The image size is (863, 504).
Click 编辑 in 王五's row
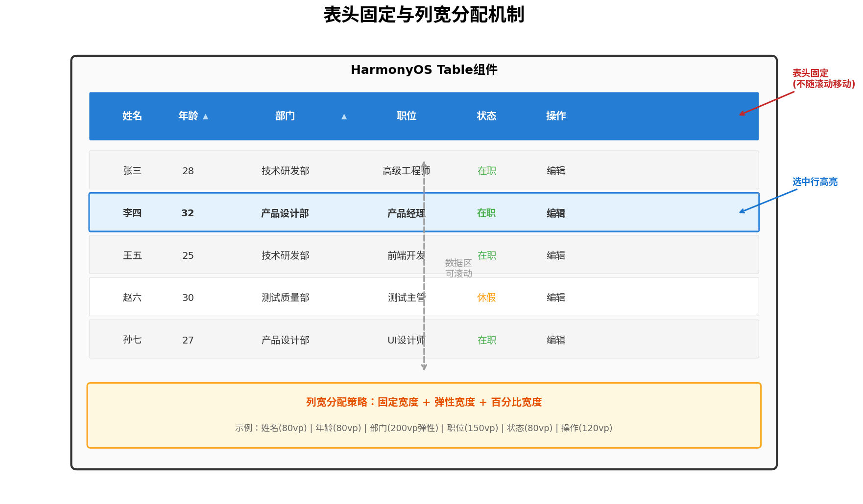[556, 255]
